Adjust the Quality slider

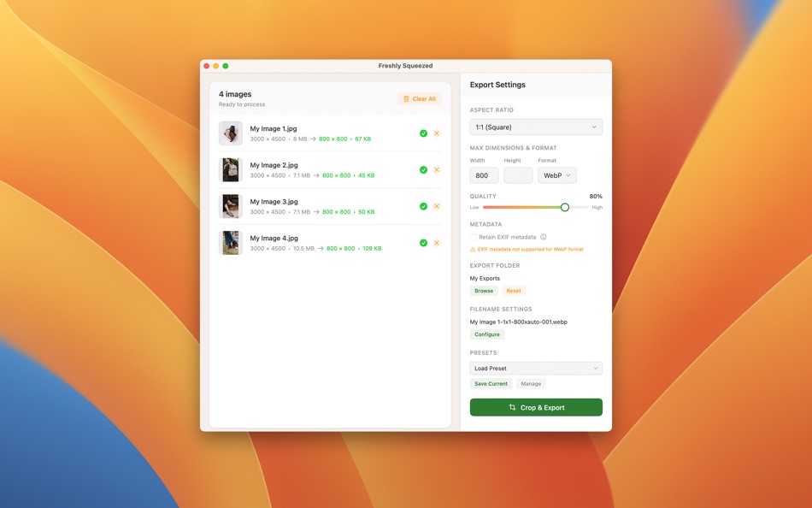pos(564,207)
